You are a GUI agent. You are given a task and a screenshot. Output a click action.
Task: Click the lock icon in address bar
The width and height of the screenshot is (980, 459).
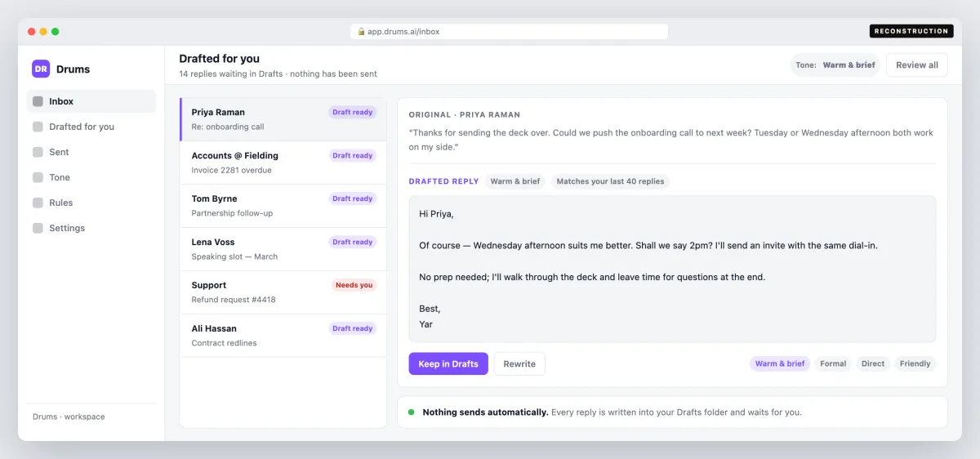361,32
